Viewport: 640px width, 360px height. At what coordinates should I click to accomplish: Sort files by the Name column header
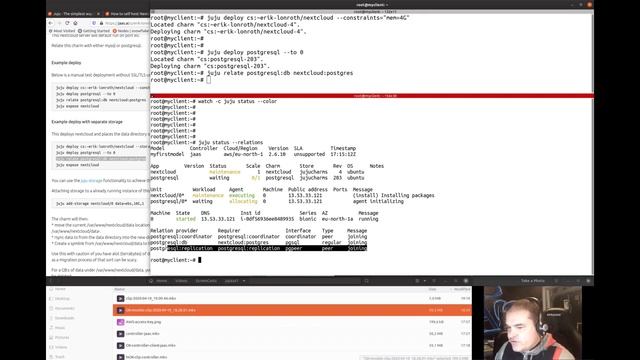click(120, 289)
